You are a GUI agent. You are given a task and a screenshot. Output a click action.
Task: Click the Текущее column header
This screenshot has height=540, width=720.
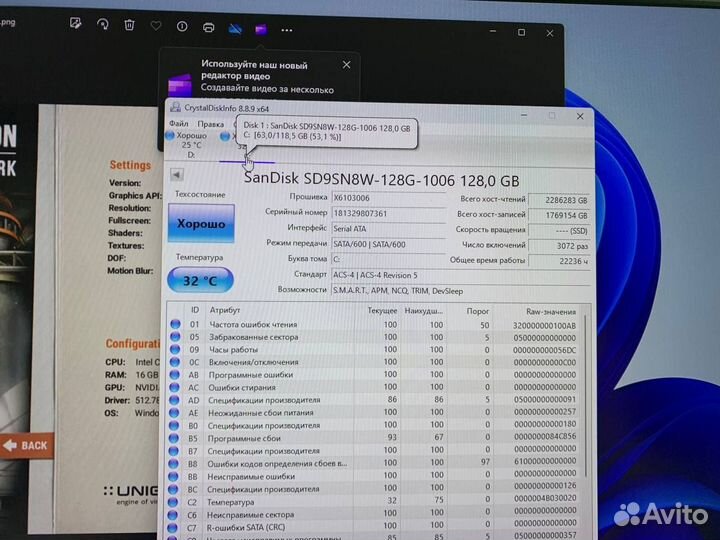382,311
